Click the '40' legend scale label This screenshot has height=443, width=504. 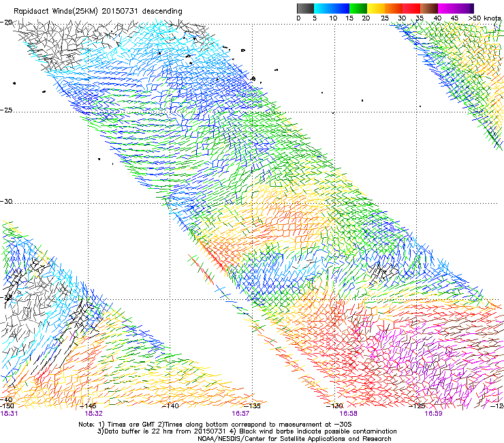coord(437,18)
